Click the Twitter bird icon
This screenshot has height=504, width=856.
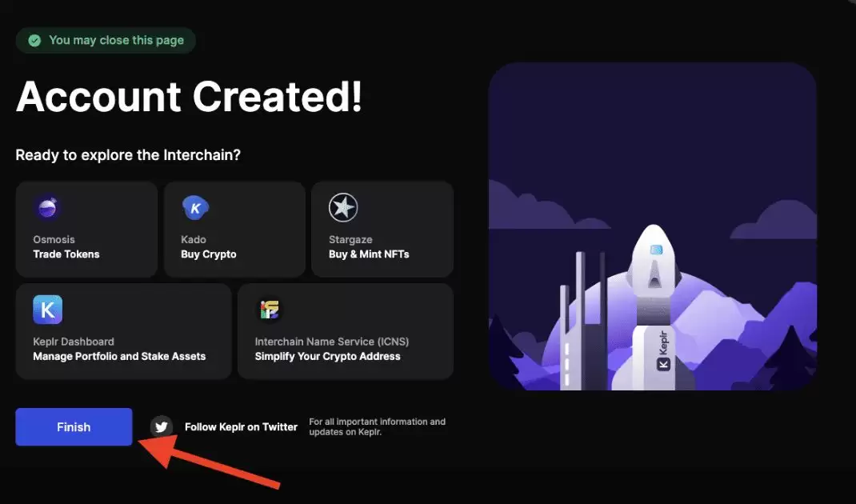coord(162,426)
